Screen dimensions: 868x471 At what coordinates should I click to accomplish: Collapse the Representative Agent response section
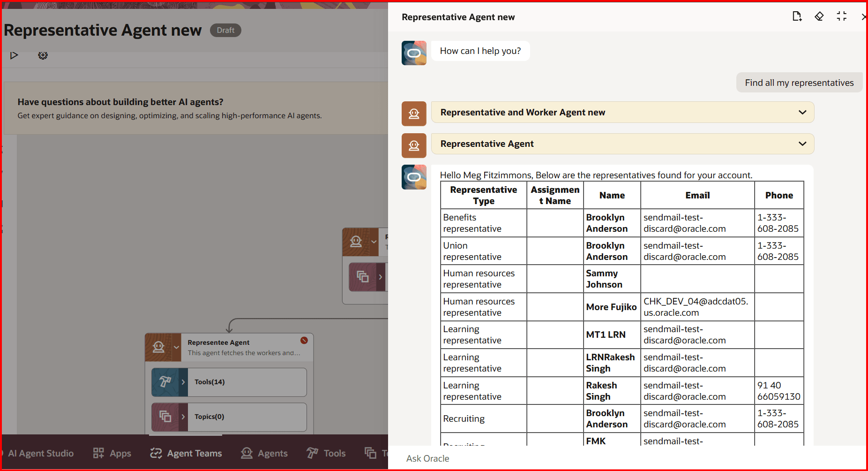point(802,144)
